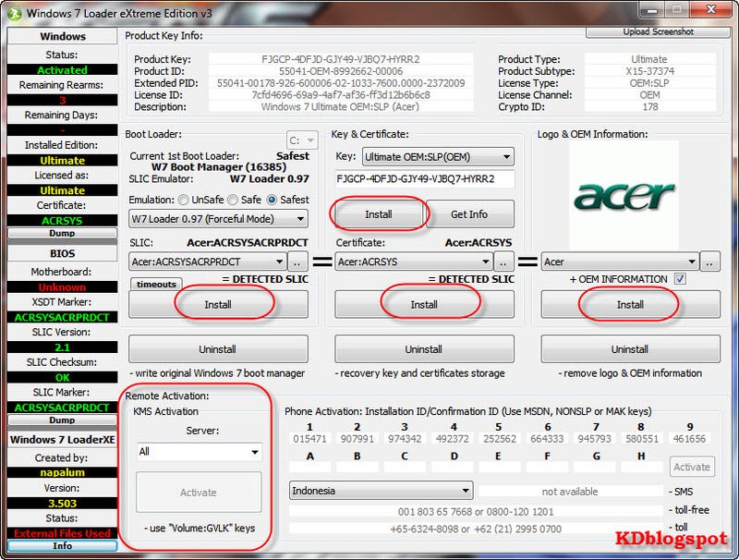Click the Motherboard value Unknown
739x560 pixels.
(62, 287)
